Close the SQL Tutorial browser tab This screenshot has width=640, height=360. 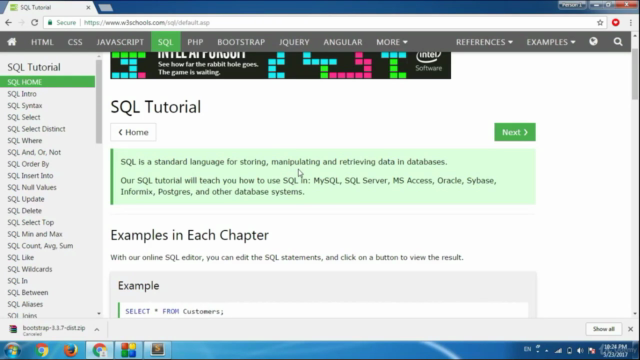(88, 7)
